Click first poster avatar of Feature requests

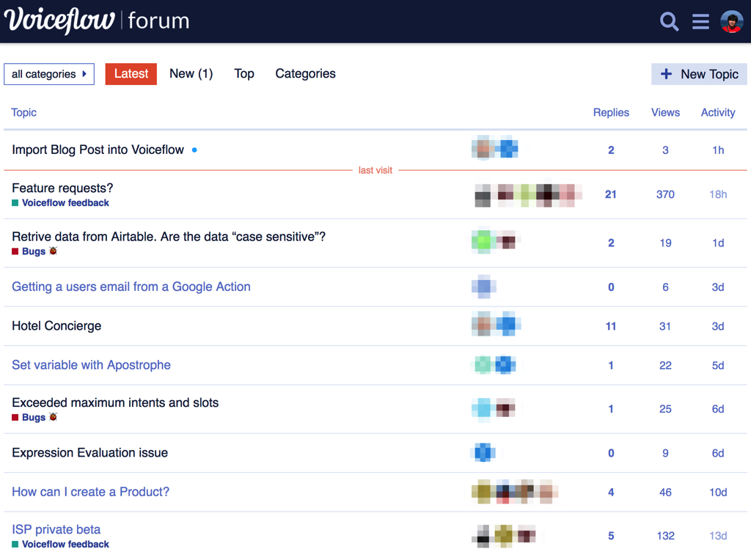pos(483,194)
